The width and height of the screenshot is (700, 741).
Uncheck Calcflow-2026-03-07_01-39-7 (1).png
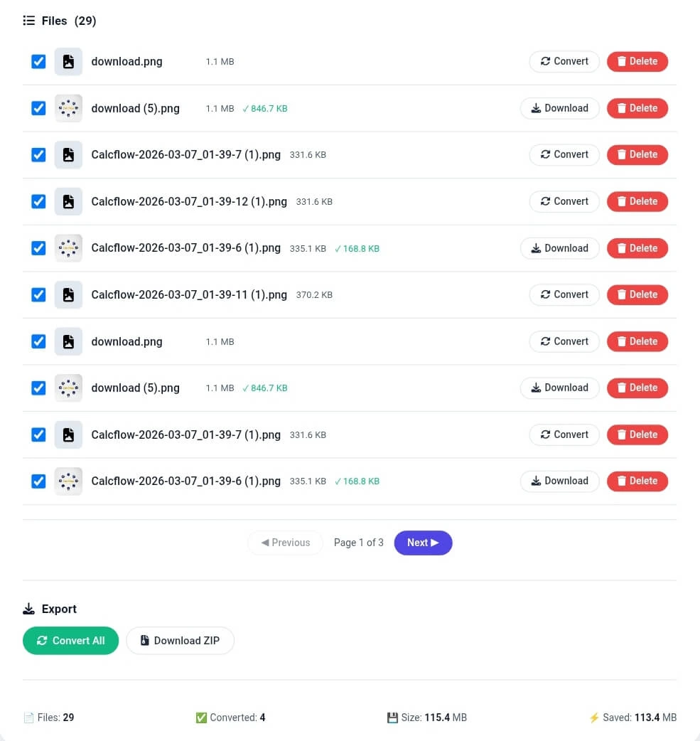pos(38,154)
